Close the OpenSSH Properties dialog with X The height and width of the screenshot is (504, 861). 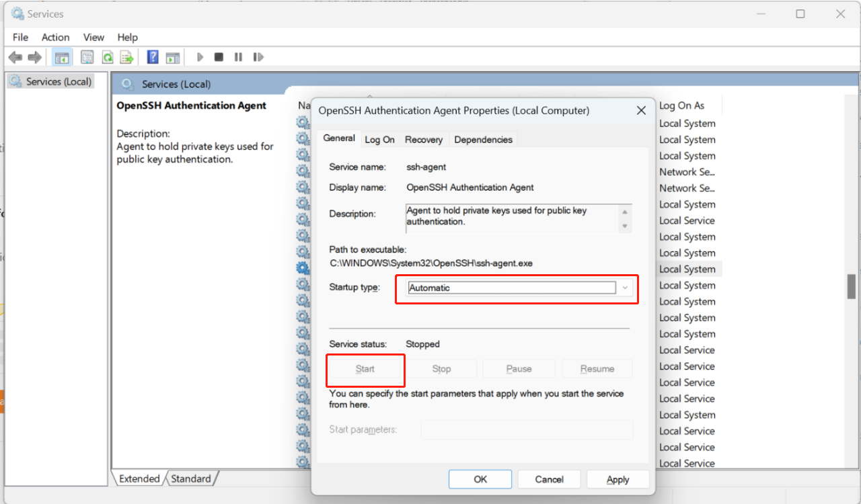(641, 110)
